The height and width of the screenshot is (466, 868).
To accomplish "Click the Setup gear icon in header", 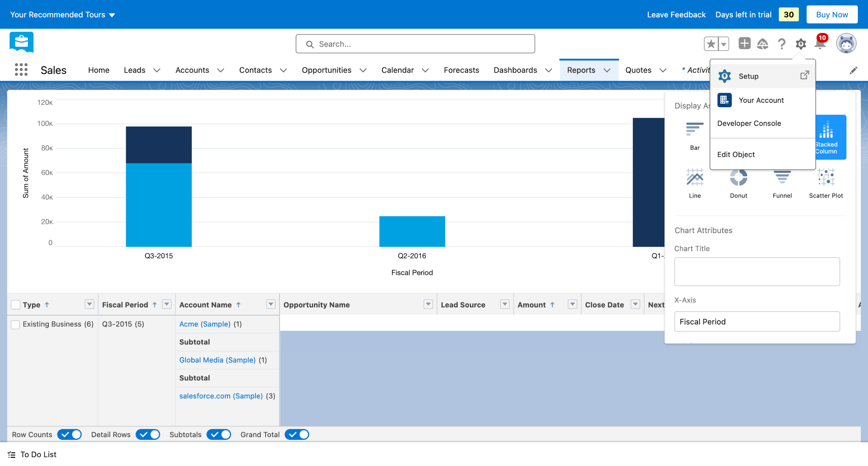I will point(801,44).
